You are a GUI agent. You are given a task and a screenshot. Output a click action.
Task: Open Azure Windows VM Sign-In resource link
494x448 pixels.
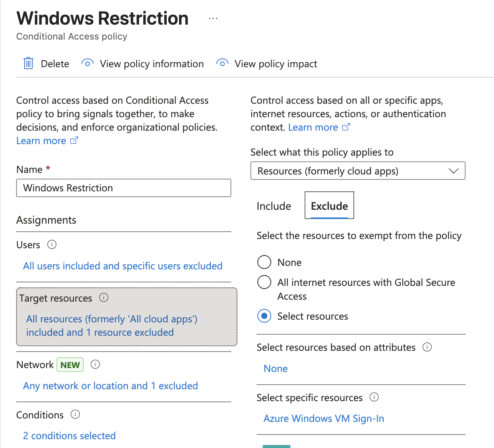pyautogui.click(x=324, y=418)
